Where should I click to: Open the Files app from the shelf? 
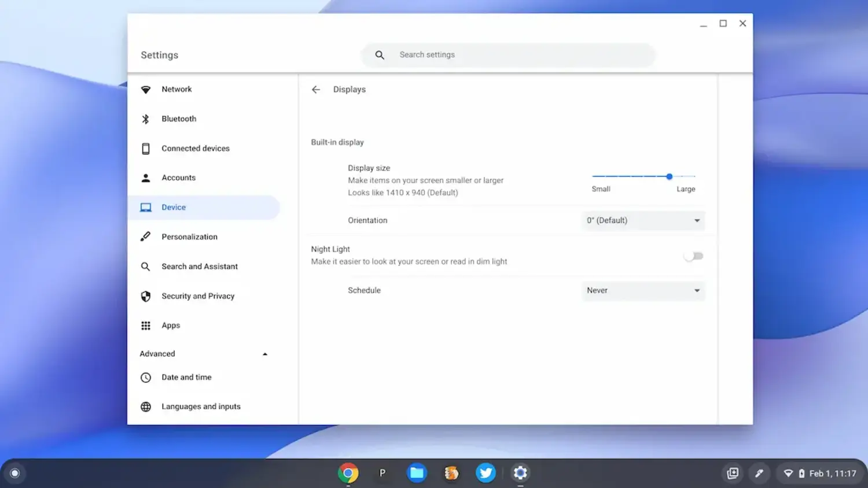(x=417, y=473)
